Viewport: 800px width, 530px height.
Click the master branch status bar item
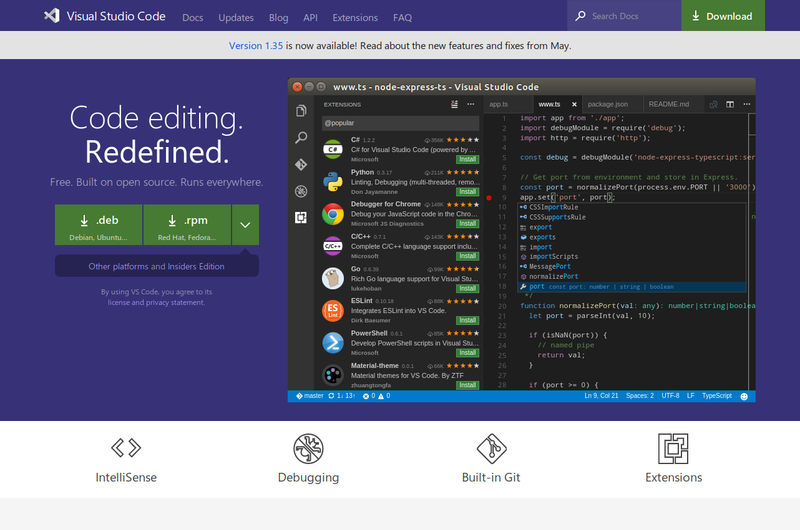310,396
